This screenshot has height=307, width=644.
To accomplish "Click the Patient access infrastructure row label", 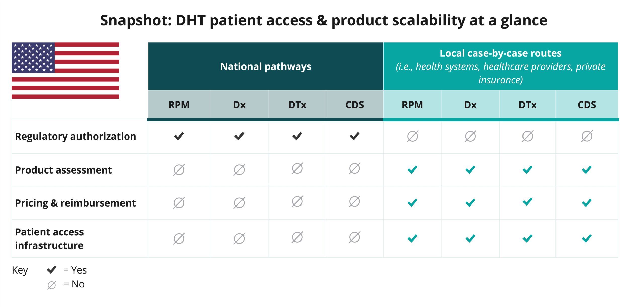I will [50, 238].
